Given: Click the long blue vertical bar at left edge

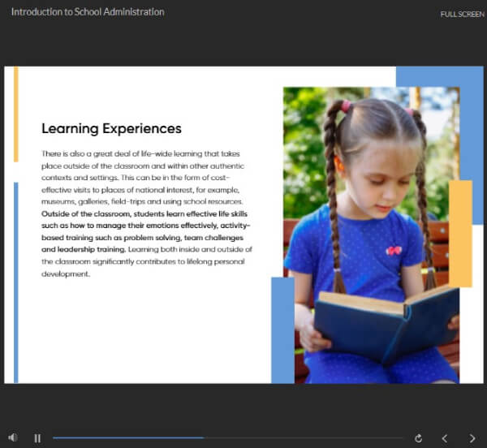Looking at the screenshot, I should click(16, 282).
